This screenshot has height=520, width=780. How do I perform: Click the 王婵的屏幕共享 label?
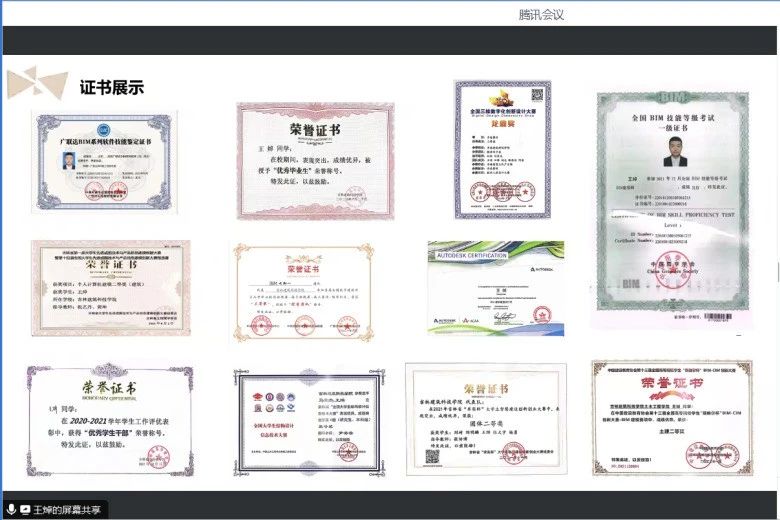(67, 509)
